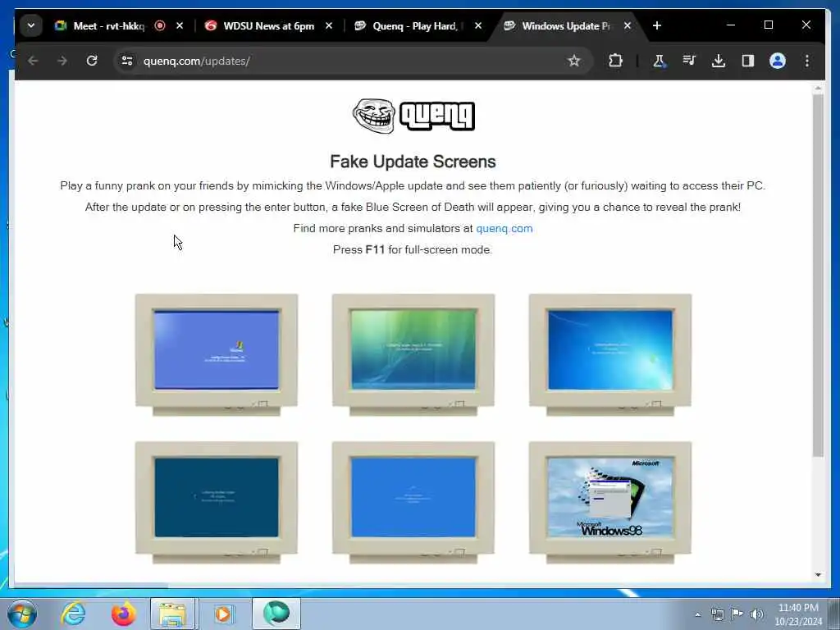The image size is (840, 630).
Task: Open the volume speaker tray icon
Action: [757, 614]
